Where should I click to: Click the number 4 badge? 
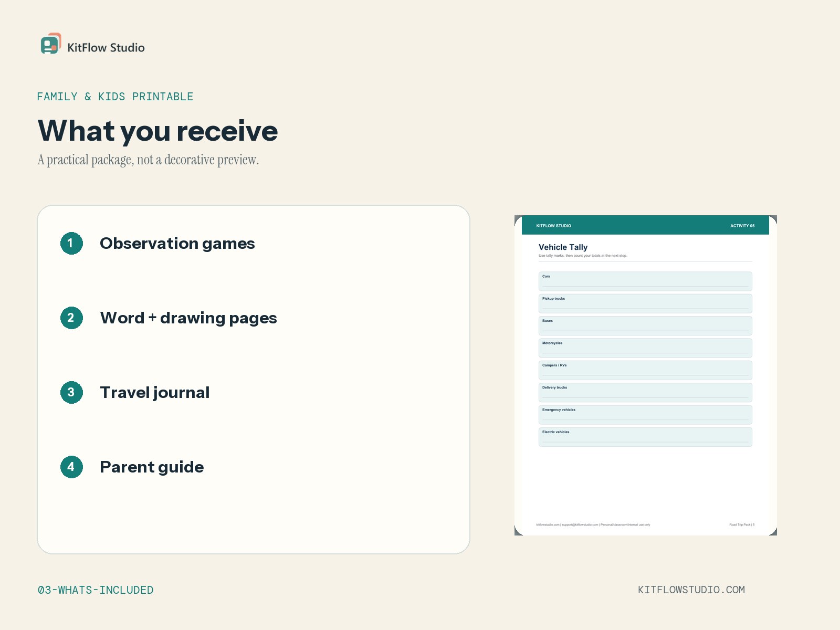click(x=71, y=467)
